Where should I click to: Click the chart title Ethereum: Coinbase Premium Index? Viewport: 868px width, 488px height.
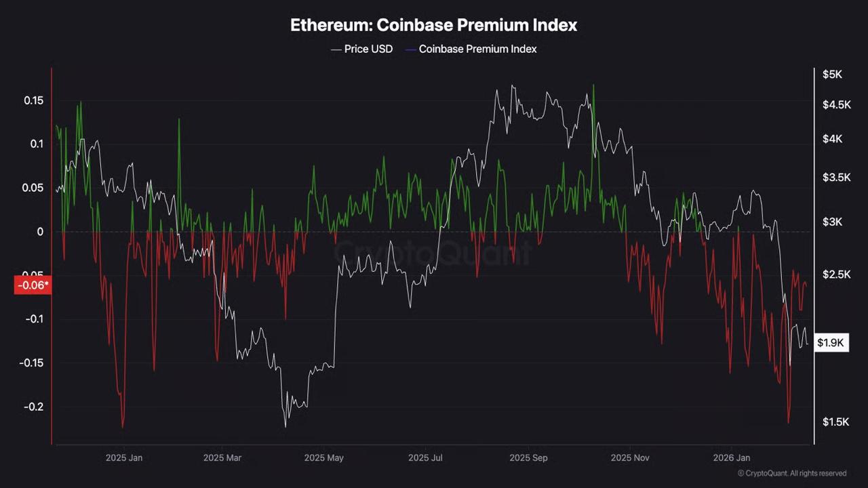[x=434, y=25]
